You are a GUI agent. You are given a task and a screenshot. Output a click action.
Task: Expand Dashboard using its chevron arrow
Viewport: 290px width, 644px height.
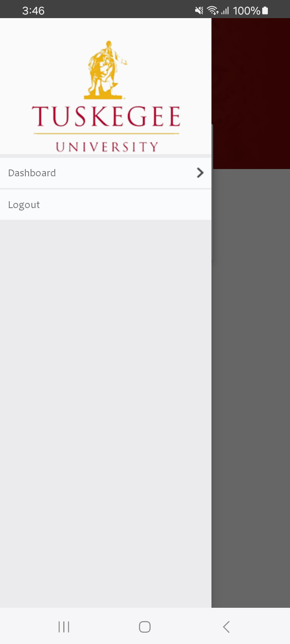(x=200, y=173)
